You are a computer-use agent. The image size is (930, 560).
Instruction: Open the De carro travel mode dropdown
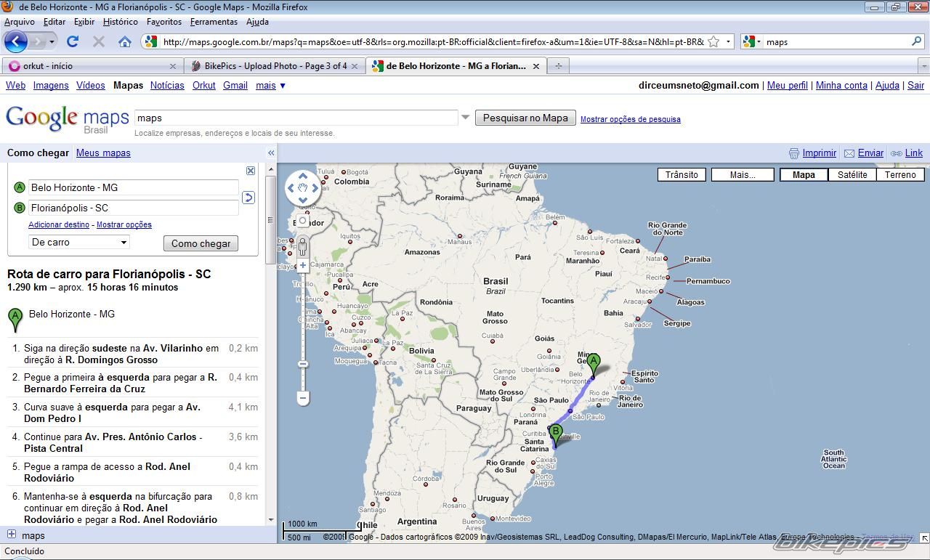[79, 243]
